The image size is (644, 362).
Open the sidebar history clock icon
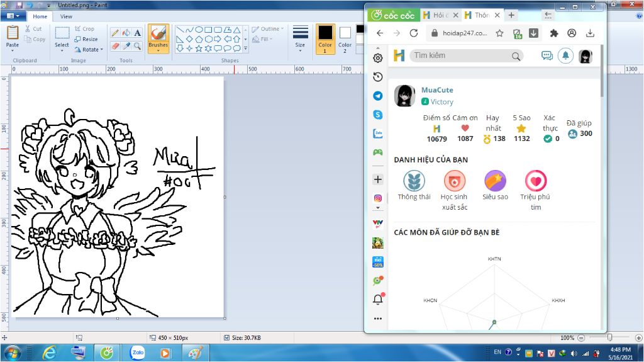pos(378,77)
